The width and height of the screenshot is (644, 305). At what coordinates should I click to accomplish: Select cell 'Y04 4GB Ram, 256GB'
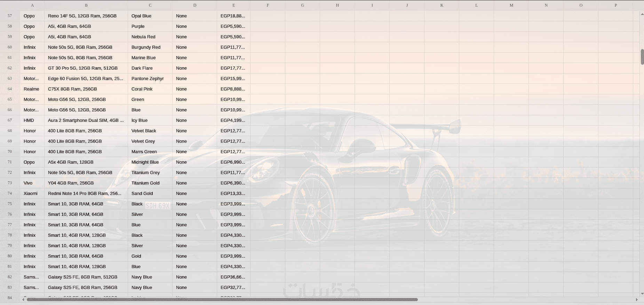[86, 183]
